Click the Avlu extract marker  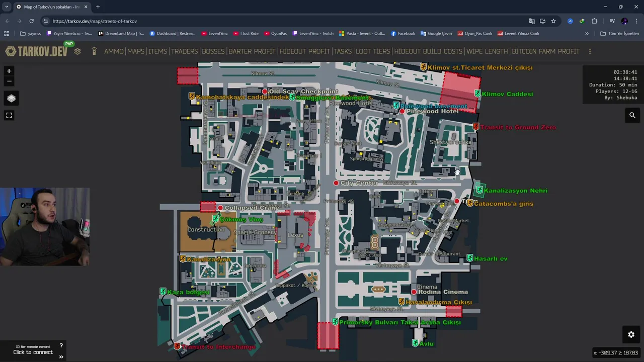tap(415, 343)
